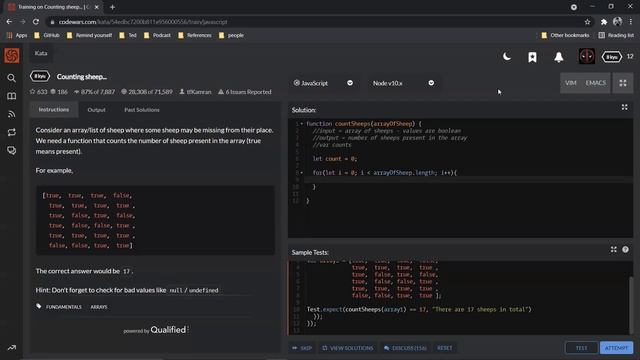Open 6 Issues Reported link
Image resolution: width=640 pixels, height=360 pixels.
point(244,92)
